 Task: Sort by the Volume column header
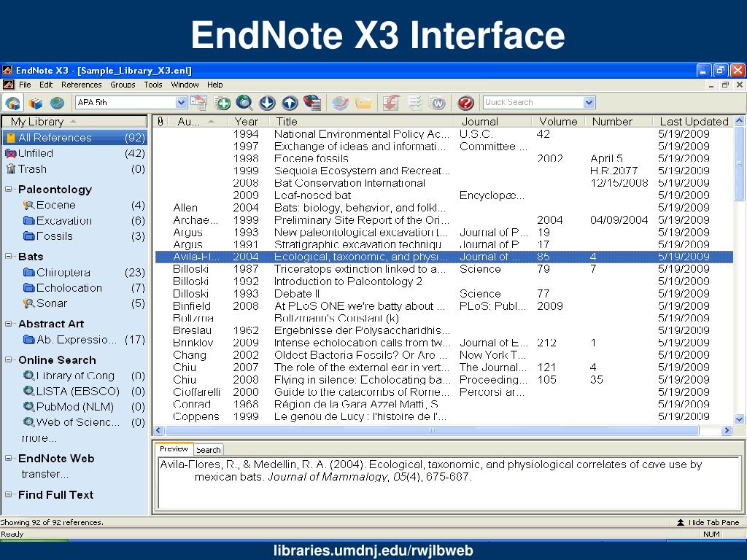click(558, 122)
